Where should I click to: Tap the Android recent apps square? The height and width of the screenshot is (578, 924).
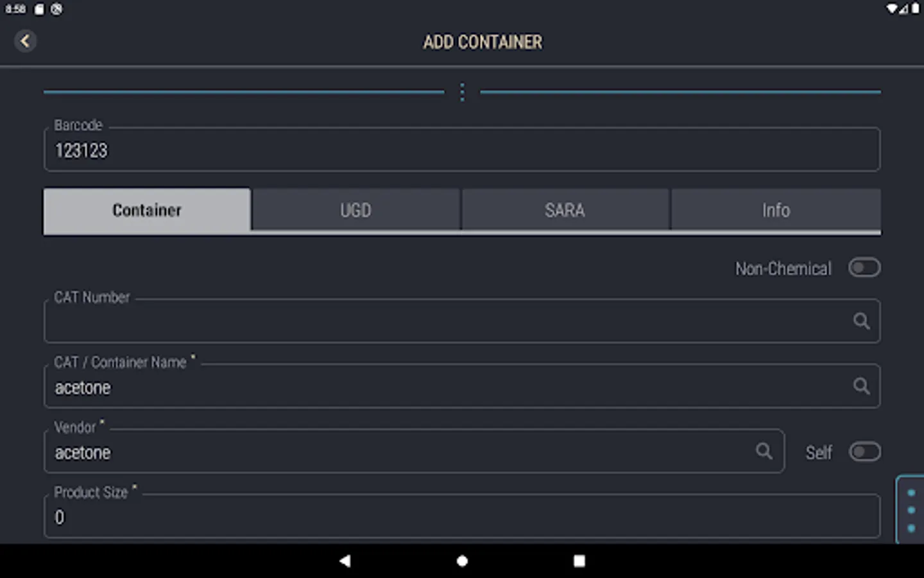point(579,561)
